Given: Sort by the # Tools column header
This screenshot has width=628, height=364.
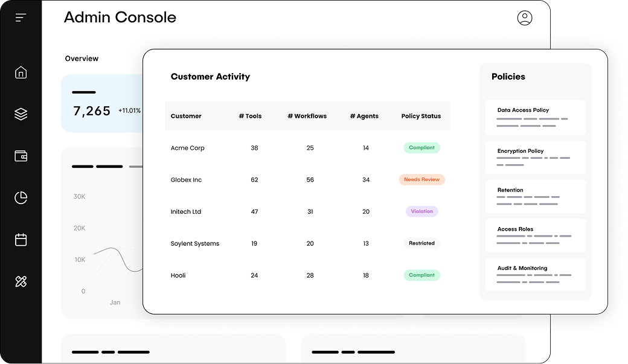Looking at the screenshot, I should [x=250, y=116].
